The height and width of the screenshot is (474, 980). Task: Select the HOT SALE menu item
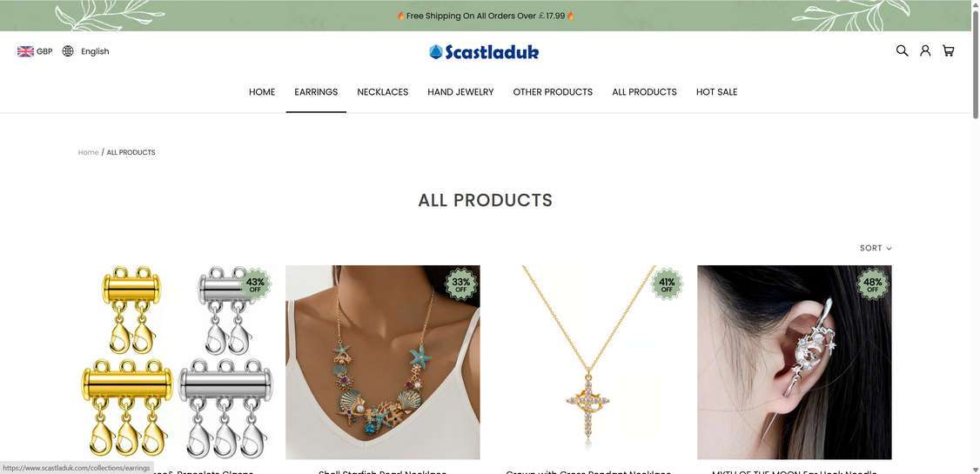[717, 92]
